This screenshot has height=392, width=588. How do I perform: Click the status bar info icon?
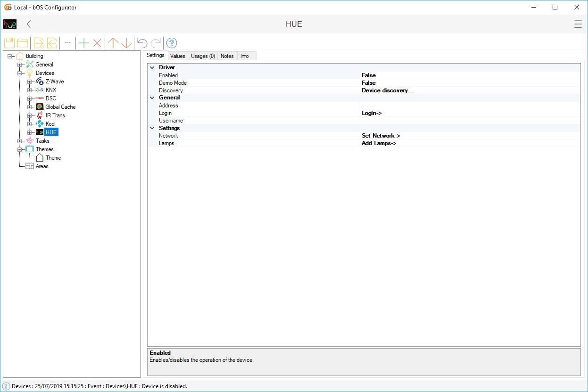(6, 386)
